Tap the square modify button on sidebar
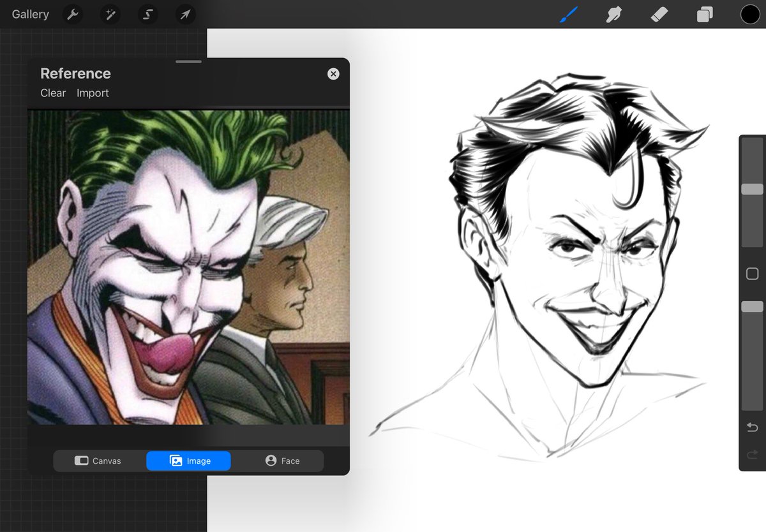 pos(752,274)
